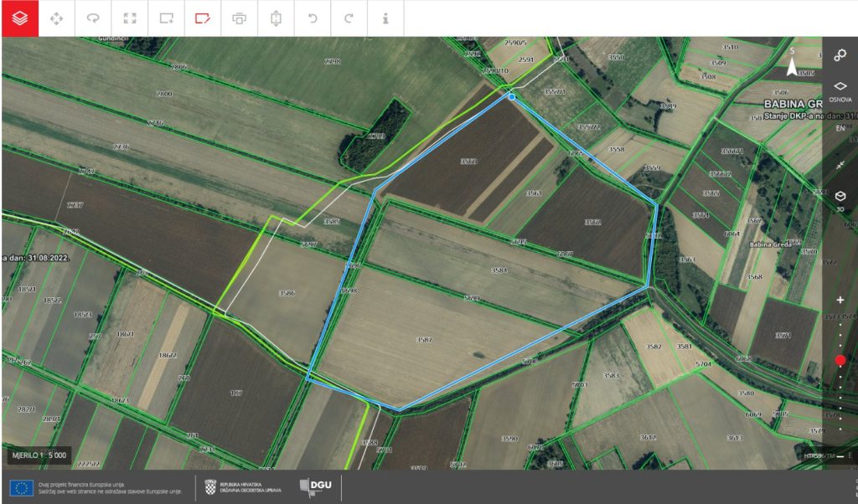Undo the last action

(313, 18)
